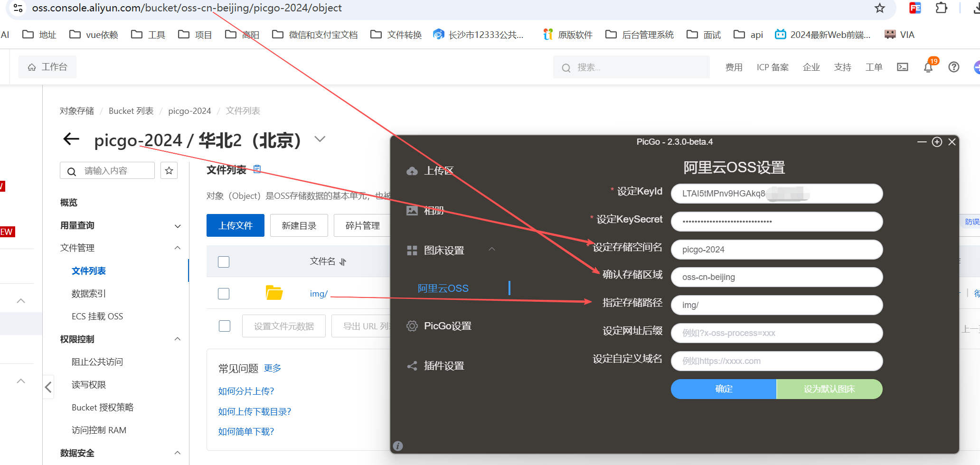The height and width of the screenshot is (465, 980).
Task: Click the notification bell icon
Action: (928, 67)
